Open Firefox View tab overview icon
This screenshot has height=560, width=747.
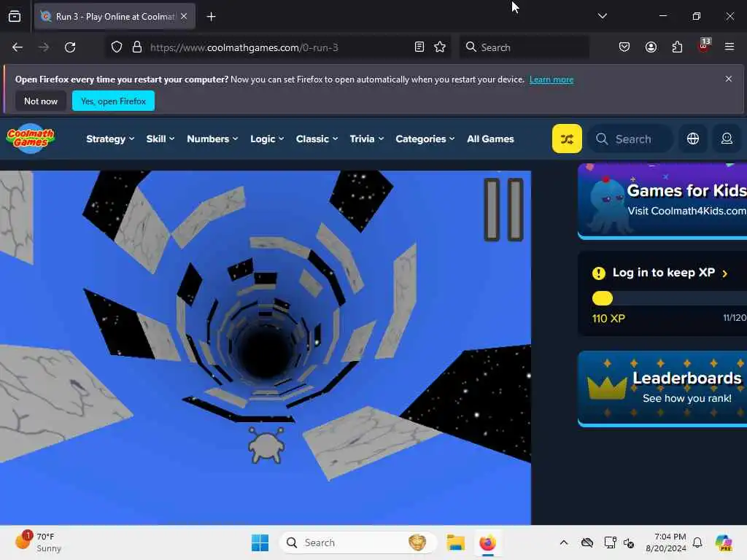pos(15,17)
